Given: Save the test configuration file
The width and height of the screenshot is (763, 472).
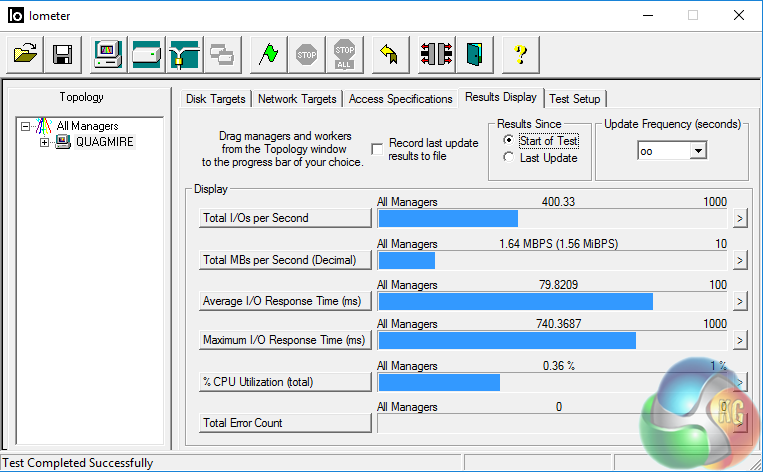Looking at the screenshot, I should tap(62, 54).
